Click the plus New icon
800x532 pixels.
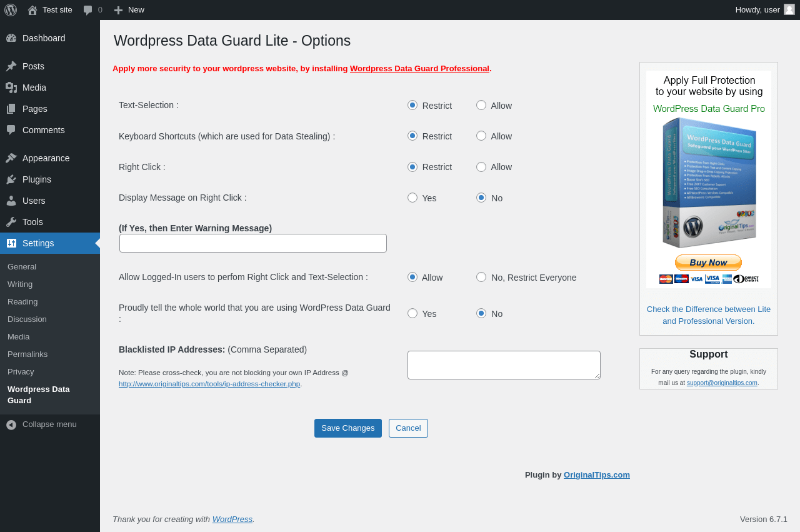118,10
